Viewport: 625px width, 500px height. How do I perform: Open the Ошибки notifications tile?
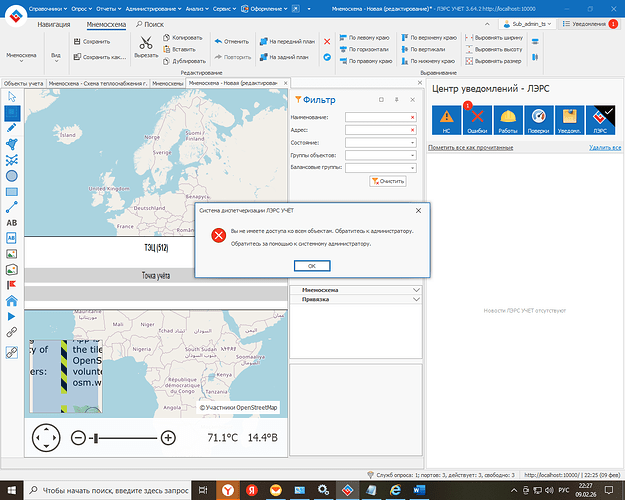(476, 120)
